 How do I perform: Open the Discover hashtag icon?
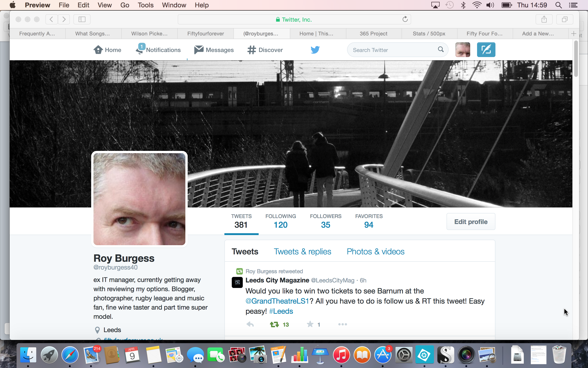coord(252,50)
